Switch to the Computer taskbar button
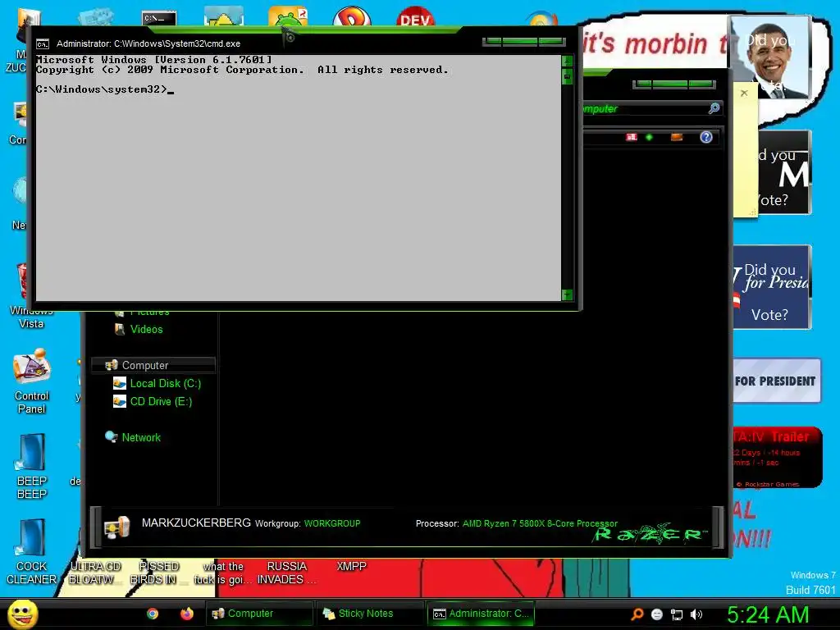Viewport: 840px width, 630px height. 259,614
